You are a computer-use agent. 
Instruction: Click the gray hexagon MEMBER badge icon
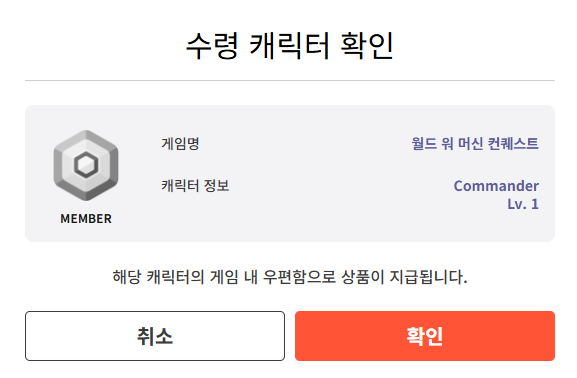click(x=86, y=165)
